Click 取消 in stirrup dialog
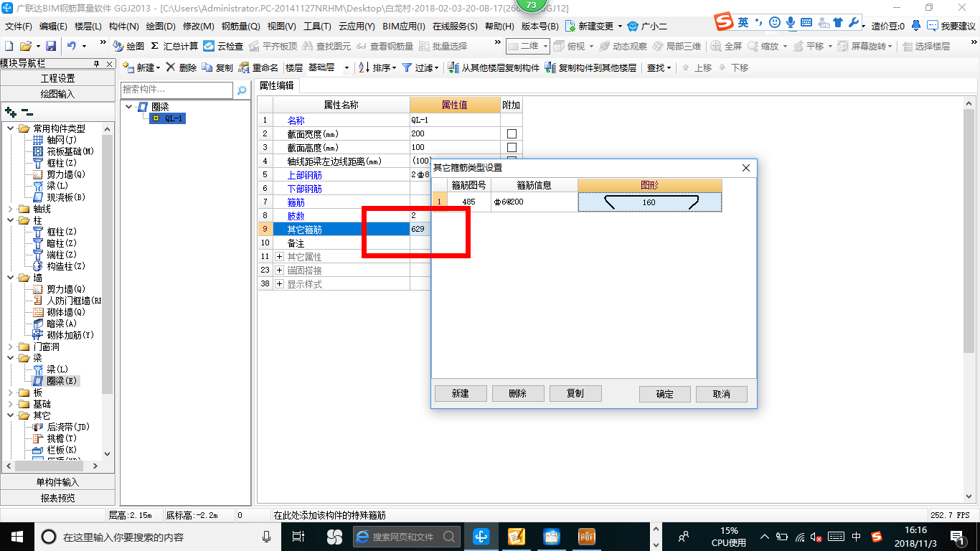 tap(722, 394)
